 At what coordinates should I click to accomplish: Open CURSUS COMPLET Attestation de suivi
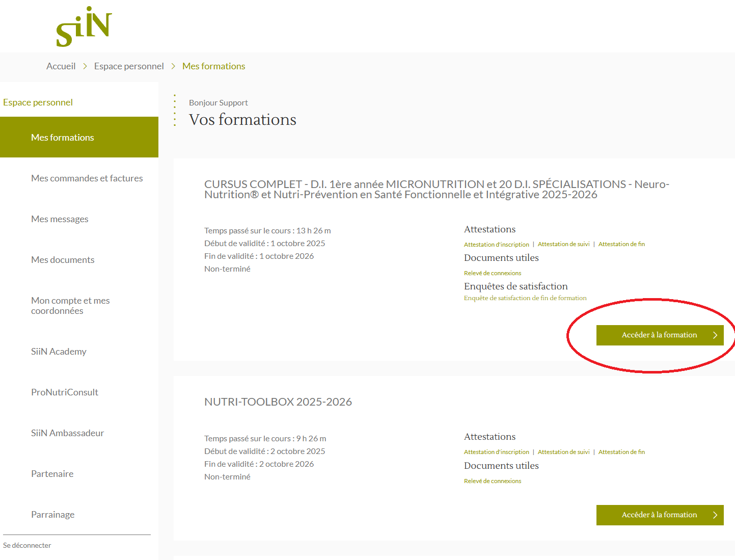click(564, 244)
